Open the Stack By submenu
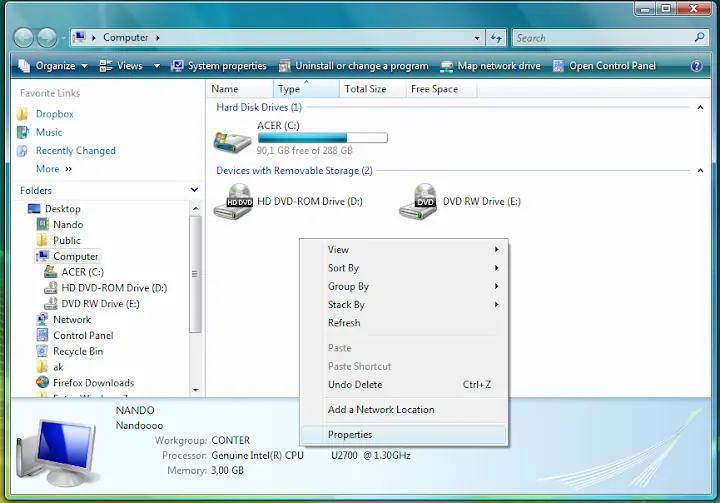This screenshot has width=720, height=503. point(404,305)
